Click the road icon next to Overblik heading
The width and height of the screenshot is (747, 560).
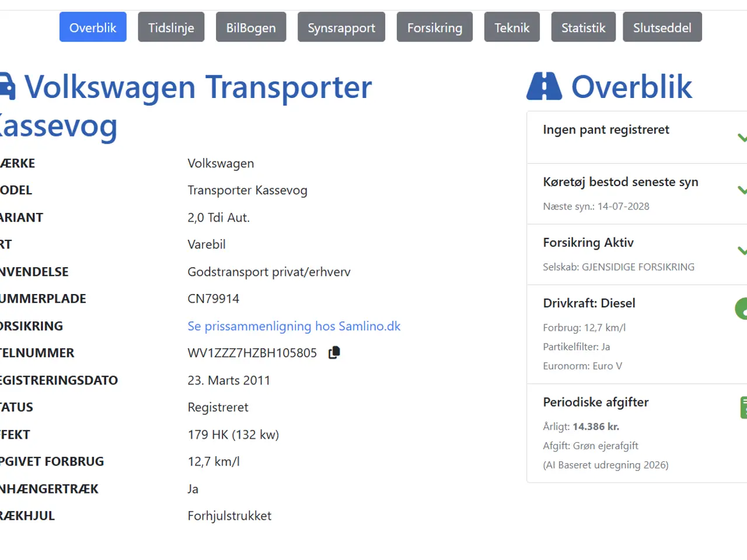pyautogui.click(x=544, y=86)
